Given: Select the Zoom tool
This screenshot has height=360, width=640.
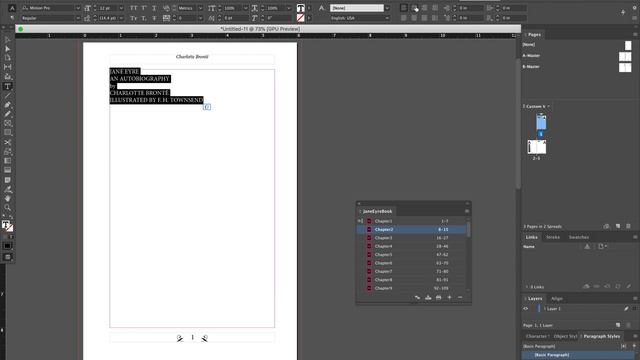Looking at the screenshot, I should pos(7,208).
